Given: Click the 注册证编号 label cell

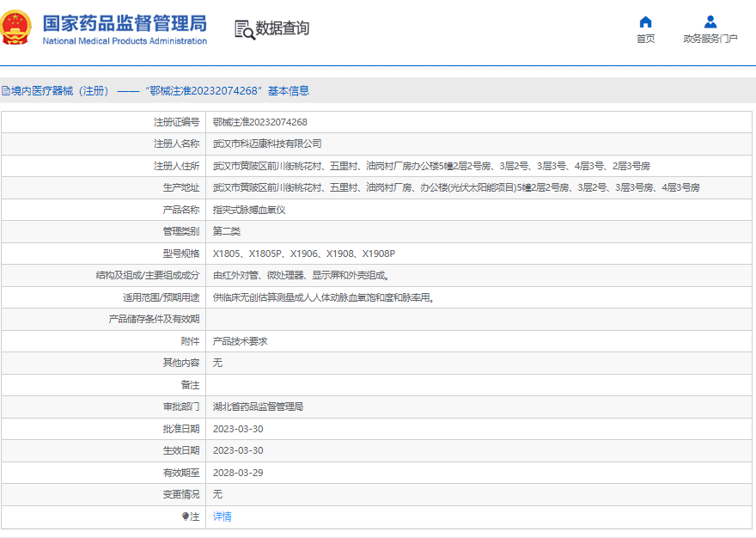Looking at the screenshot, I should 104,122.
